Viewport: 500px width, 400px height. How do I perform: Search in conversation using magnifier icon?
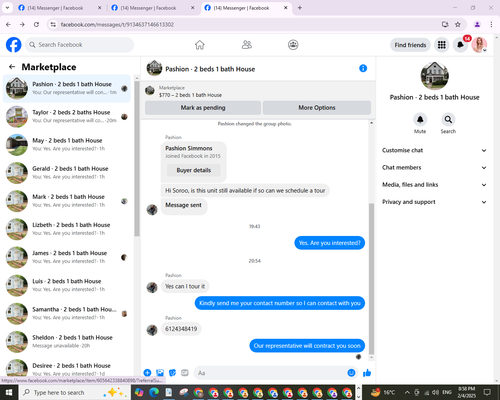(448, 119)
